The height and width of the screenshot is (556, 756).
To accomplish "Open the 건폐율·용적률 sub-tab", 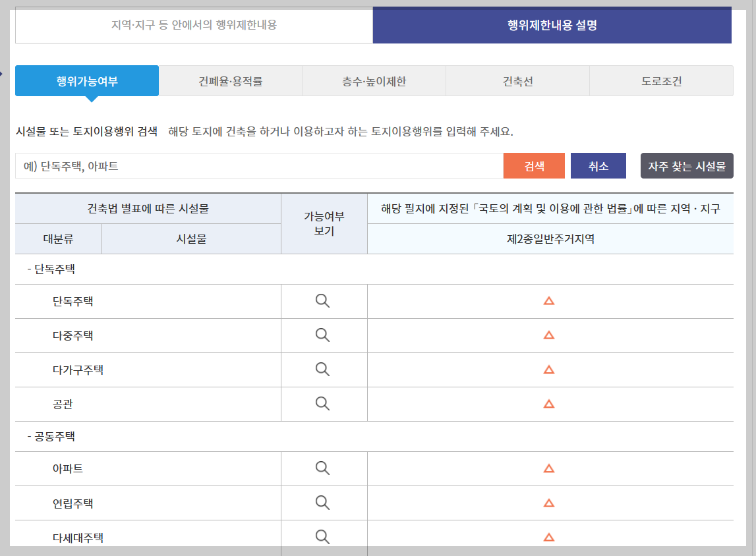I will click(x=231, y=81).
